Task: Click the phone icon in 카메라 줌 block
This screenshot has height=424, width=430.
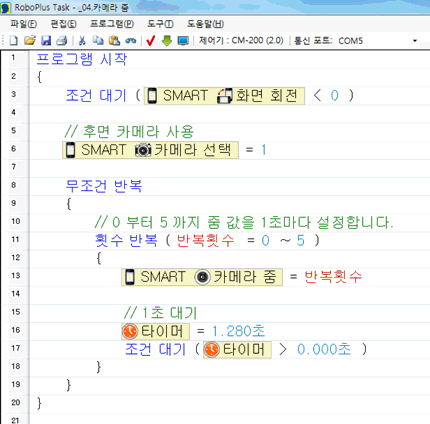Action: tap(130, 277)
